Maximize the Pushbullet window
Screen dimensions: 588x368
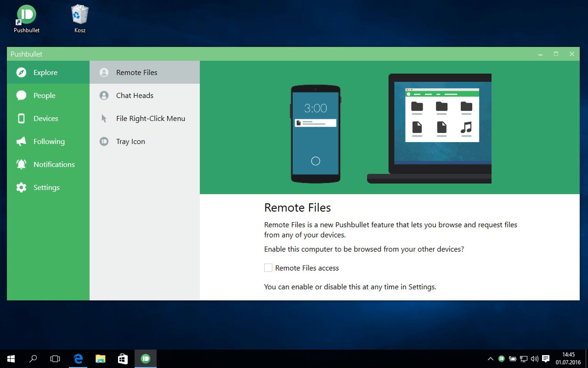click(556, 54)
